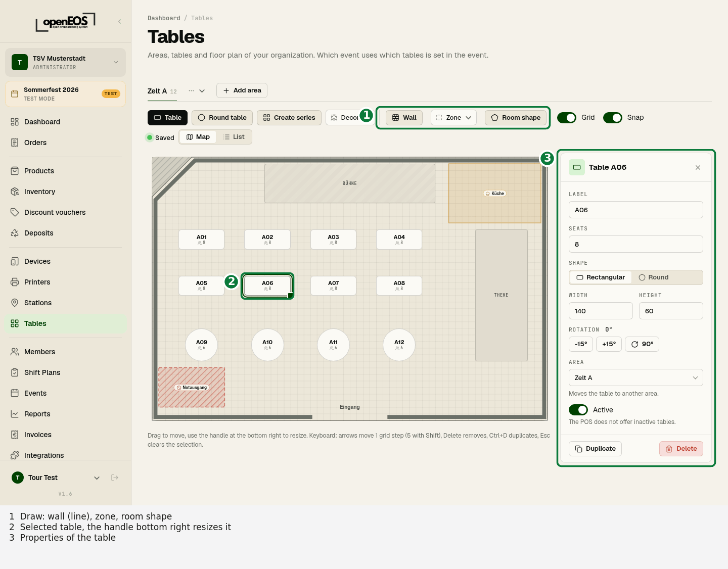Open the Zone dropdown
The height and width of the screenshot is (569, 728).
tap(453, 118)
